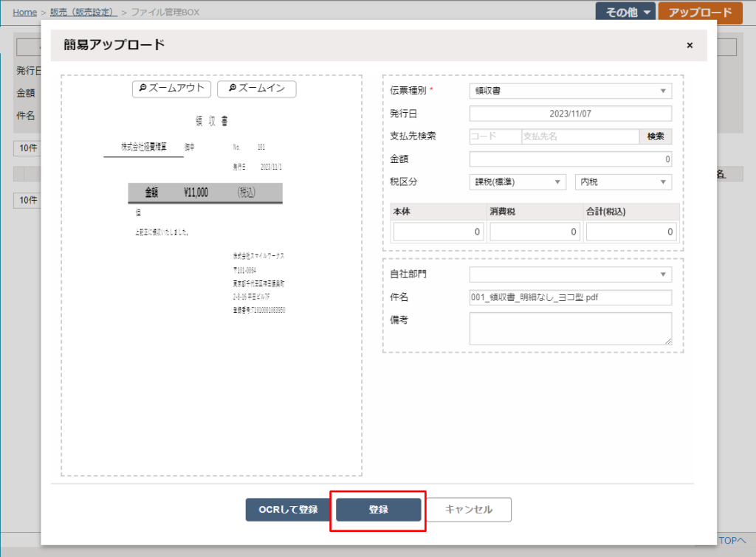The height and width of the screenshot is (557, 756).
Task: Click the 件名 field with the pdf filename
Action: 571,297
